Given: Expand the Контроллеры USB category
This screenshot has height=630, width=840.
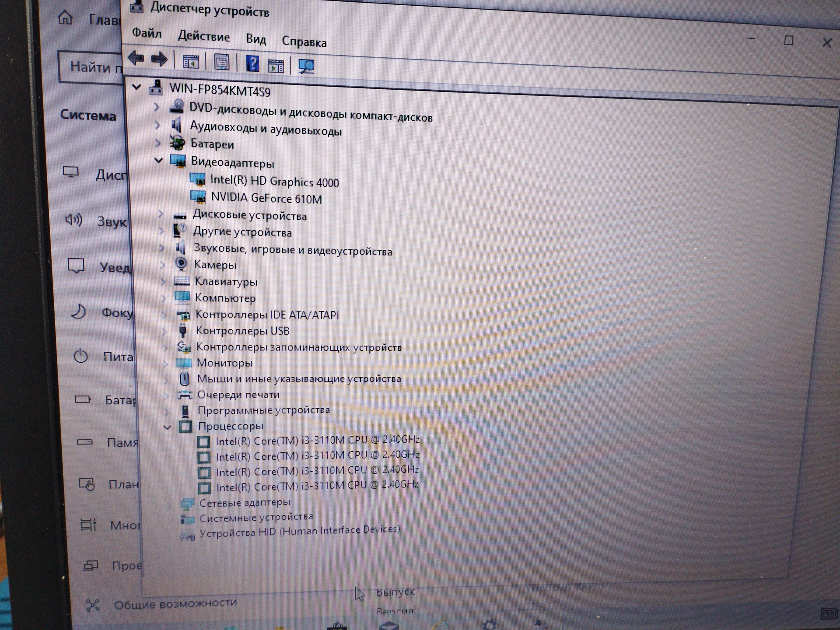Looking at the screenshot, I should tap(164, 331).
